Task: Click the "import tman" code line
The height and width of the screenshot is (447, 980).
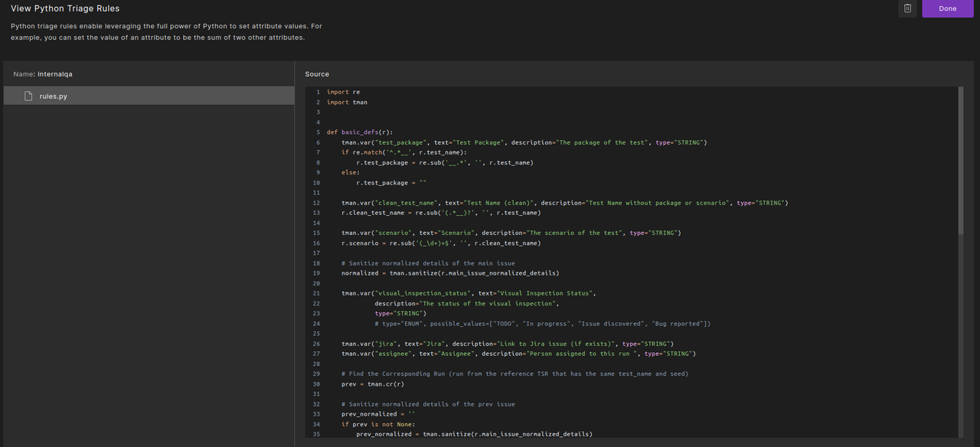Action: (x=347, y=102)
